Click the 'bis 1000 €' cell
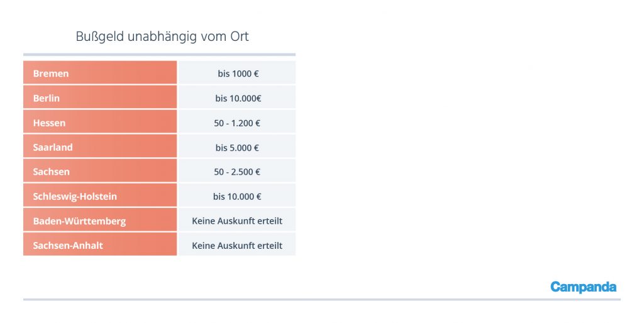This screenshot has width=644, height=323. (237, 73)
